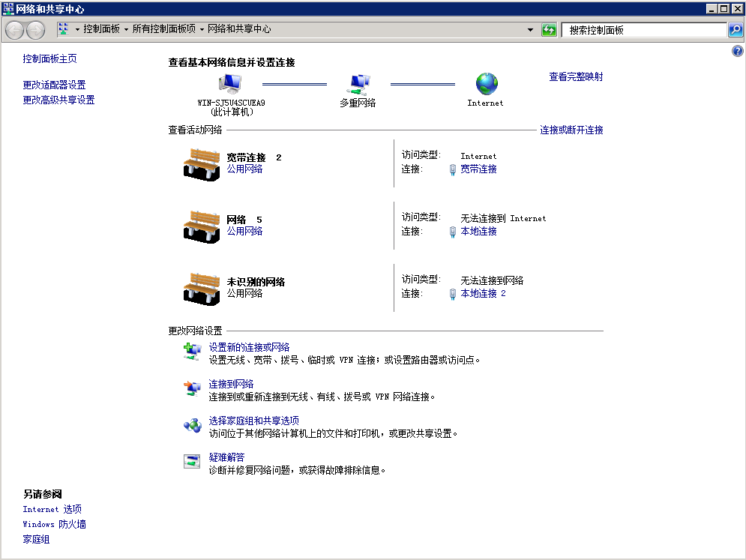Image resolution: width=746 pixels, height=560 pixels.
Task: Select 所有控制面板项 in the breadcrumb path
Action: pyautogui.click(x=163, y=29)
